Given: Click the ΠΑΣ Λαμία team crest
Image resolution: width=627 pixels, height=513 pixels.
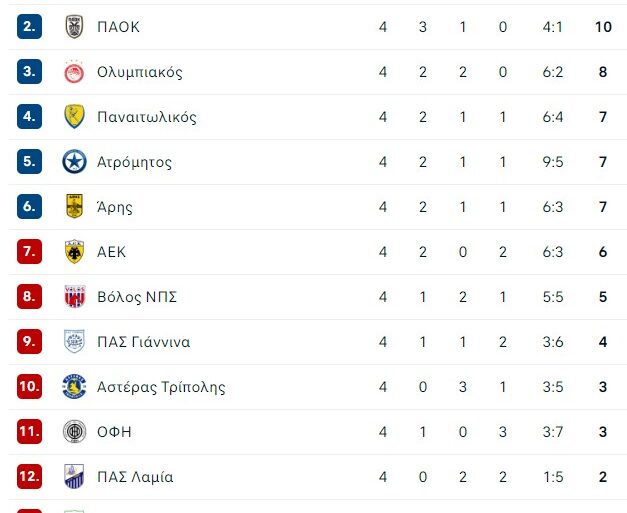Looking at the screenshot, I should [x=74, y=477].
